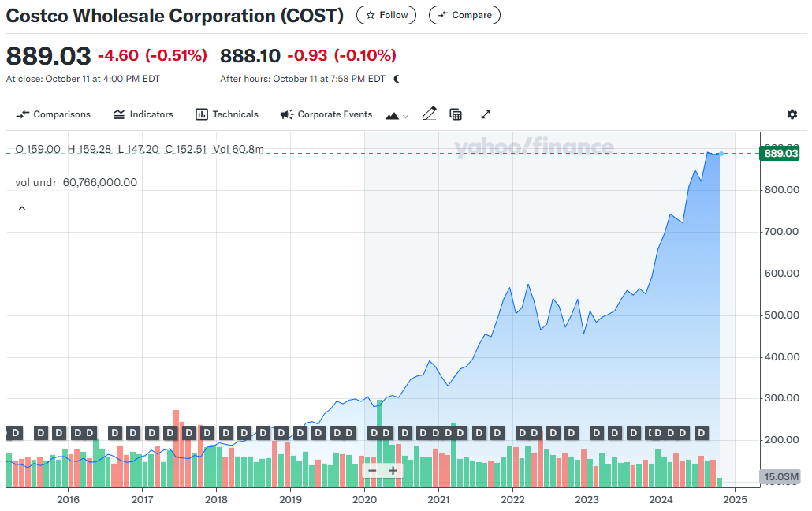This screenshot has width=812, height=511.
Task: Click the after-hours moon icon
Action: [x=397, y=79]
